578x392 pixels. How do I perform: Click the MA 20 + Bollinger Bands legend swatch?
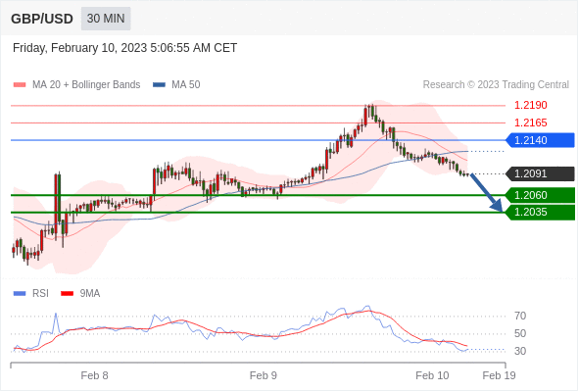[20, 85]
